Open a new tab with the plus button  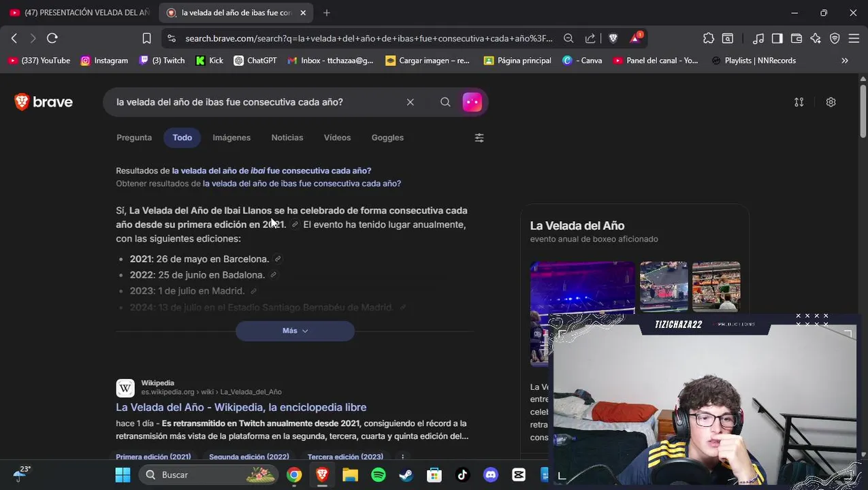[327, 12]
